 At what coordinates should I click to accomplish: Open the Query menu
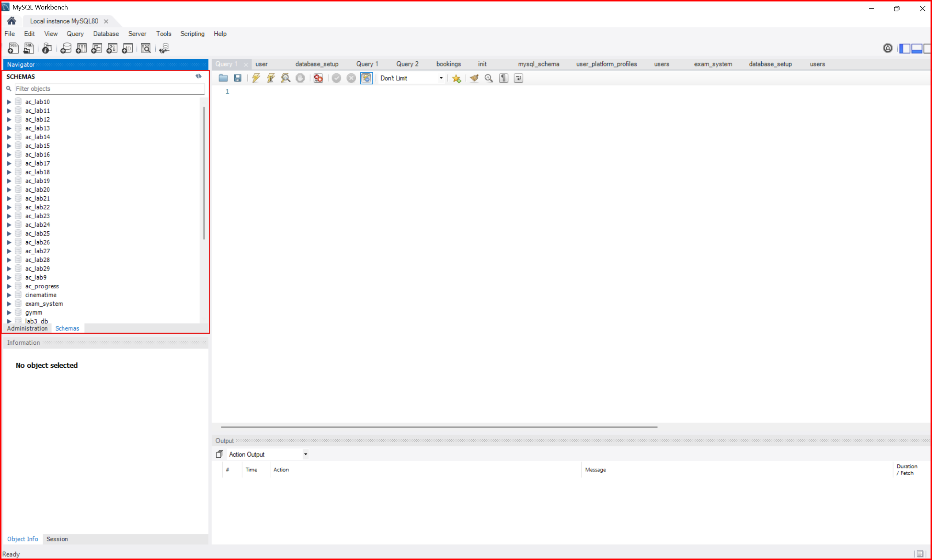click(x=75, y=34)
